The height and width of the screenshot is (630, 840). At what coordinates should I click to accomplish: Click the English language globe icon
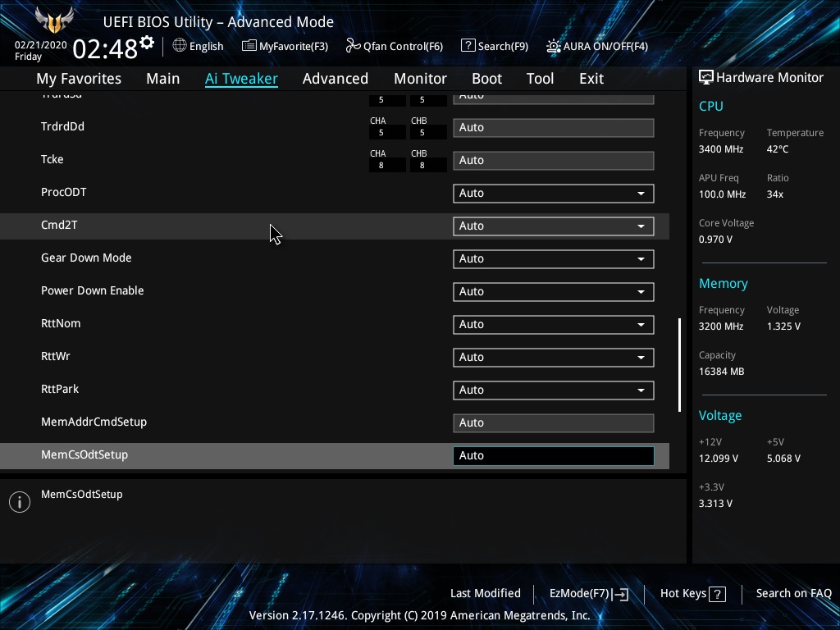[x=180, y=46]
